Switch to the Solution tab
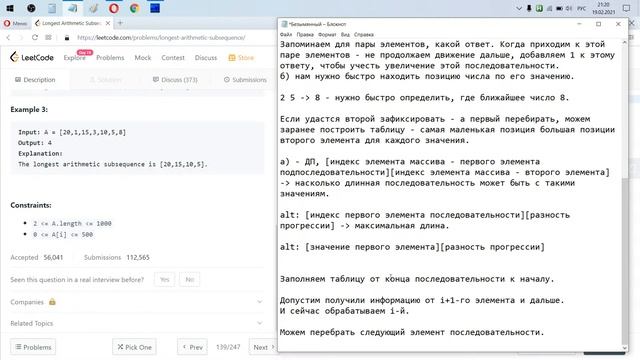 (106, 80)
